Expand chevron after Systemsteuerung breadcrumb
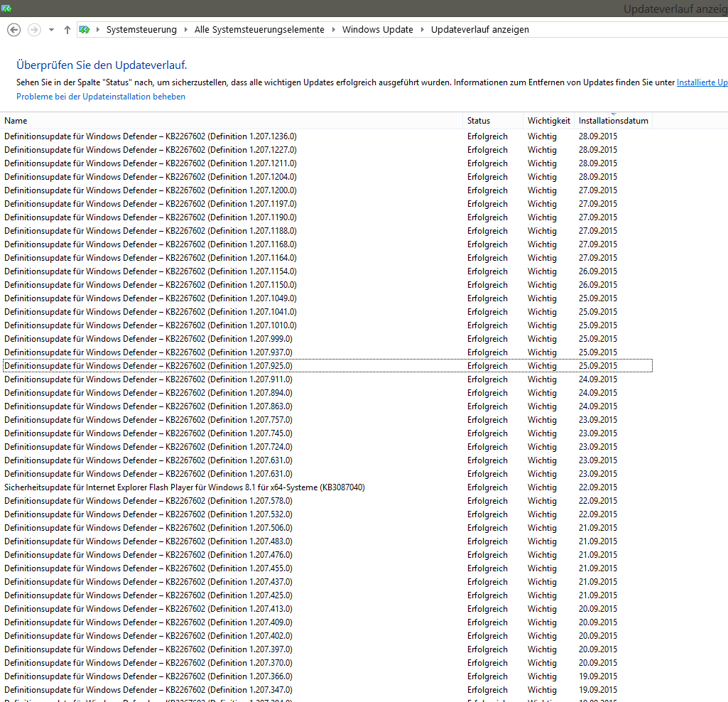Screen dimensions: 728x702 (x=185, y=30)
